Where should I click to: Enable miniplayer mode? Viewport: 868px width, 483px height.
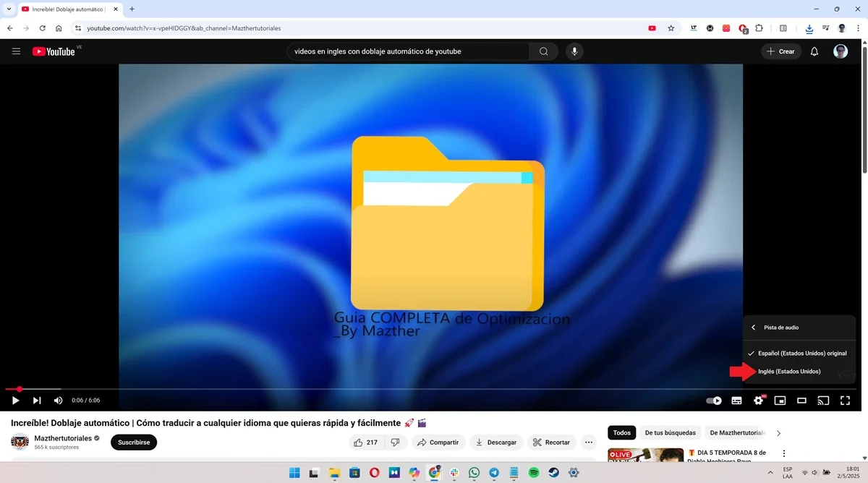click(x=780, y=401)
